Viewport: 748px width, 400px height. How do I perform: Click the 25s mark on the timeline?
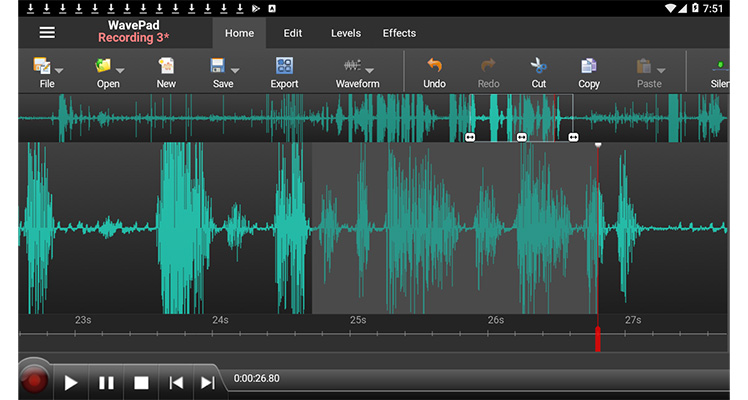(358, 320)
